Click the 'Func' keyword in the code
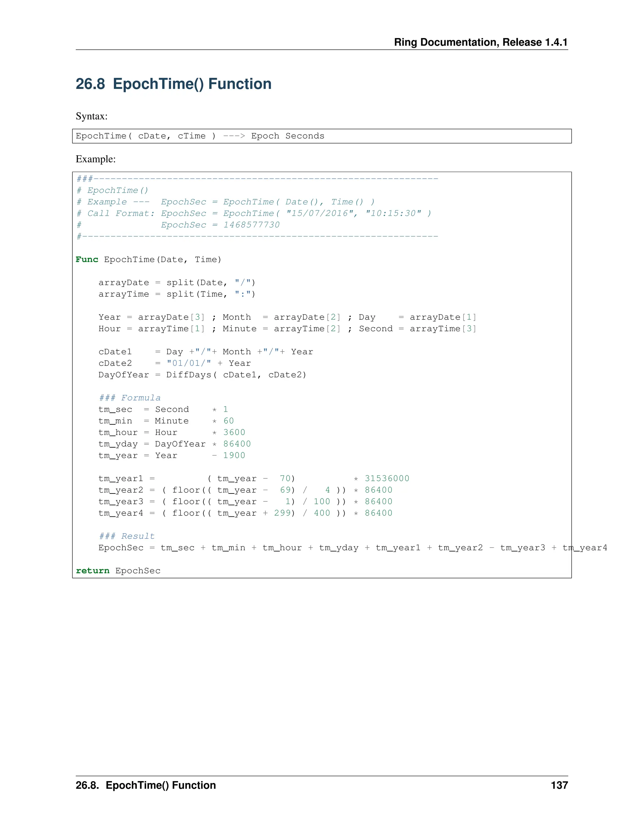 point(86,260)
